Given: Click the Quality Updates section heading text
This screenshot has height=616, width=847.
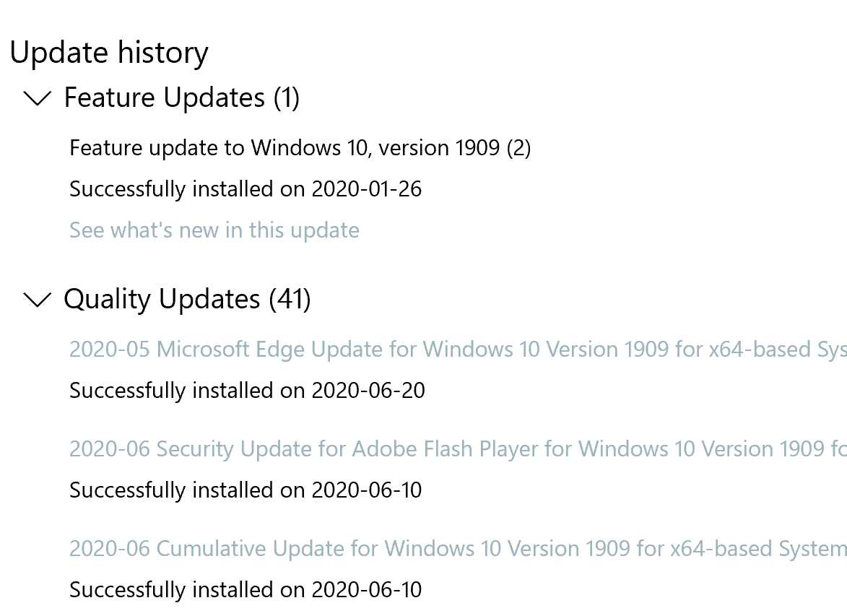Looking at the screenshot, I should [x=162, y=299].
